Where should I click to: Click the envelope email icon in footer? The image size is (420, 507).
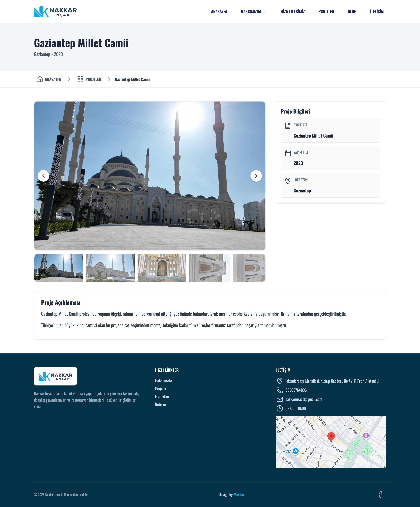pos(279,399)
